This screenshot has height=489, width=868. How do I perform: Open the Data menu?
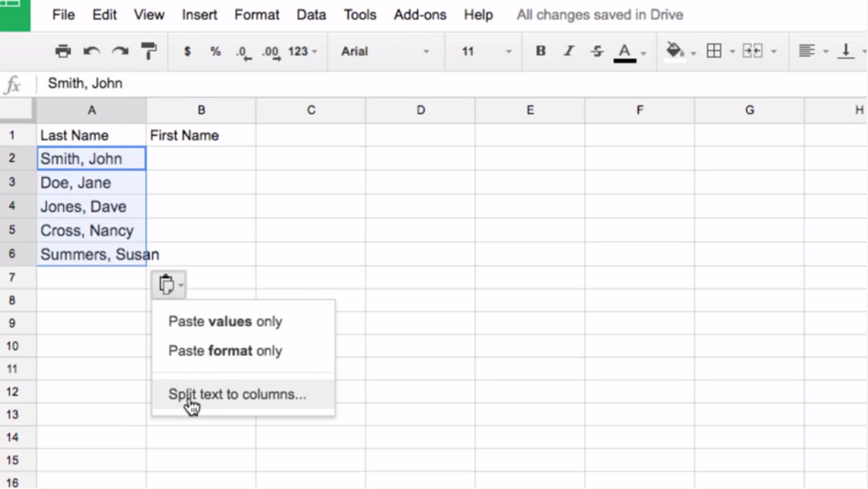[x=311, y=15]
